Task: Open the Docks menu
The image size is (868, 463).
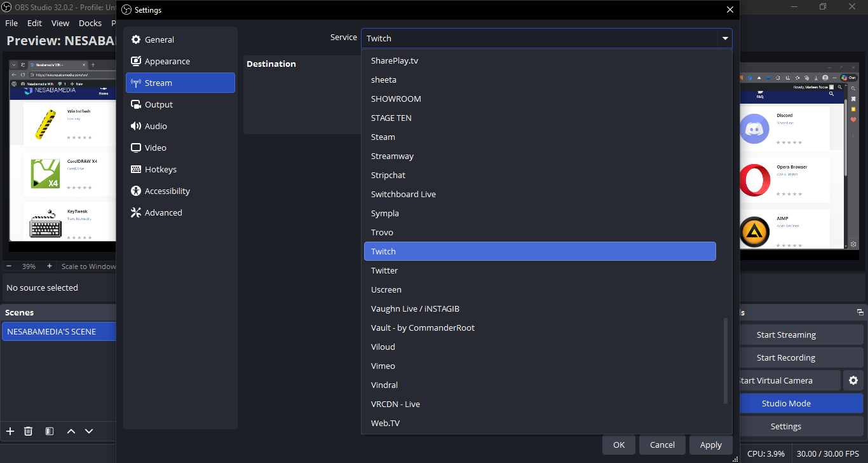Action: (90, 23)
